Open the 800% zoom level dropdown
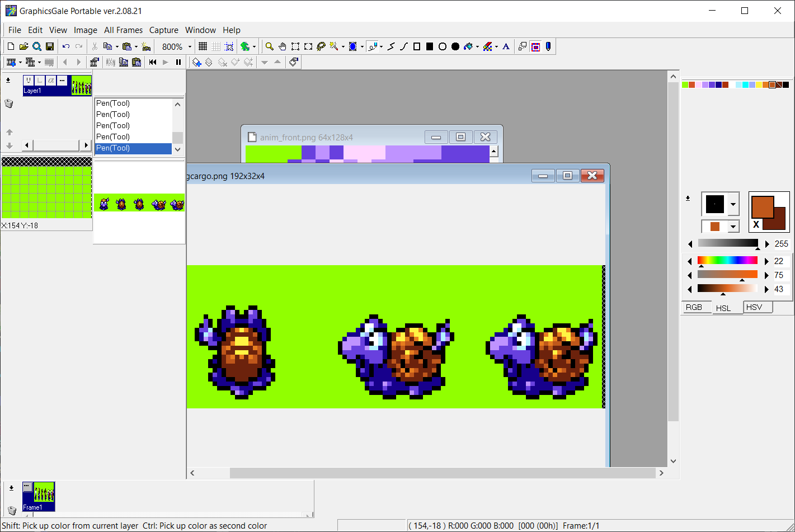 pyautogui.click(x=190, y=46)
